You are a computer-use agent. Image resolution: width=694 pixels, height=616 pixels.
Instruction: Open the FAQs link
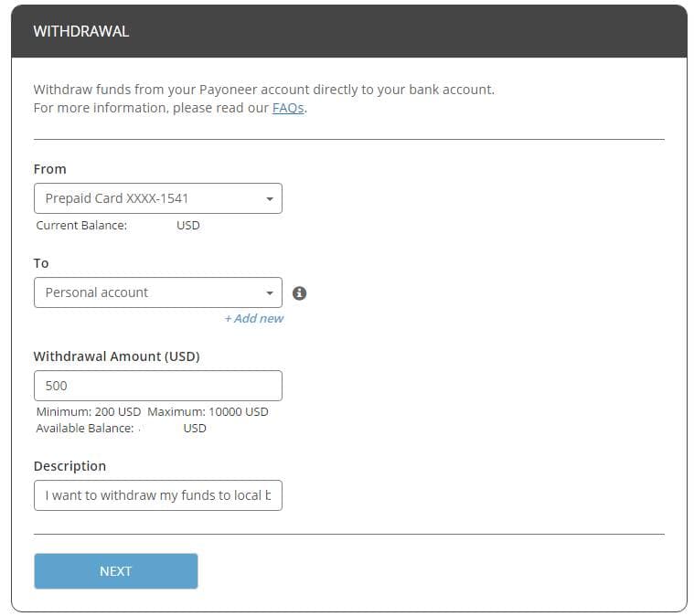pos(289,108)
